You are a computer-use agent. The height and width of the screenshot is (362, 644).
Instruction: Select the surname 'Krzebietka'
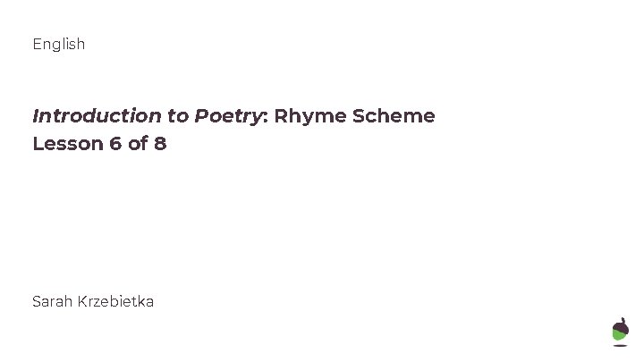point(115,302)
